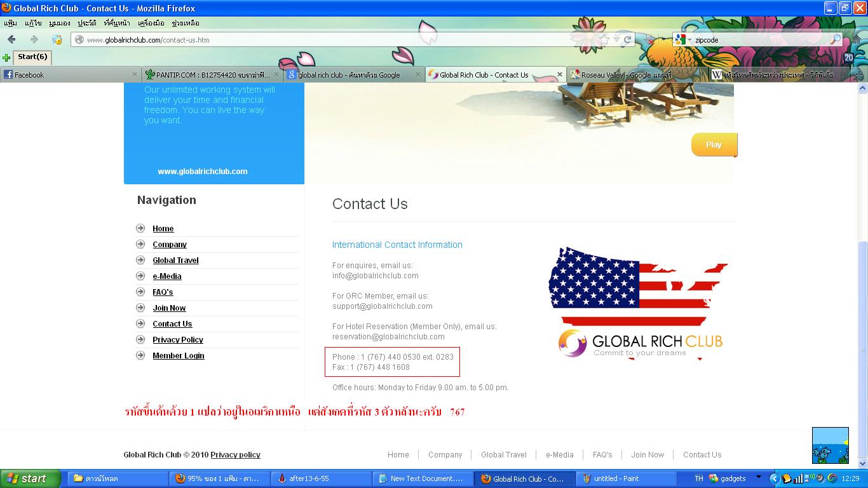The height and width of the screenshot is (488, 868).
Task: Open footer Contact Us link
Action: 702,455
